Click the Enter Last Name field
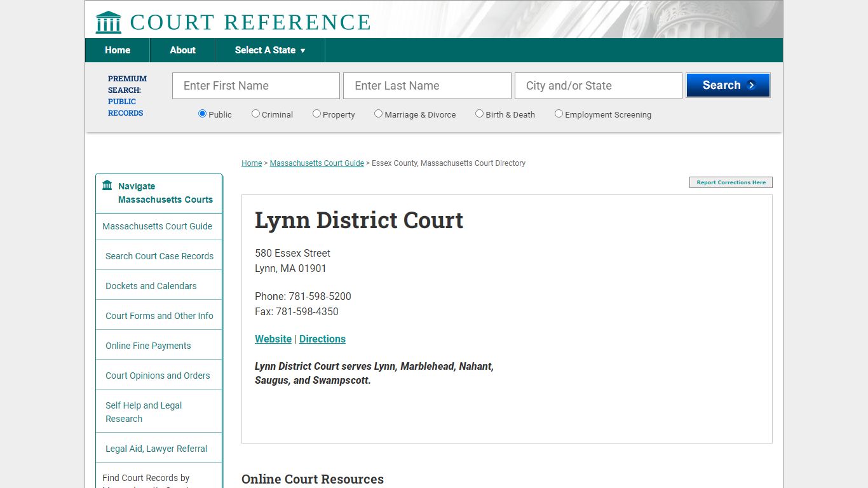The height and width of the screenshot is (488, 868). pos(427,86)
